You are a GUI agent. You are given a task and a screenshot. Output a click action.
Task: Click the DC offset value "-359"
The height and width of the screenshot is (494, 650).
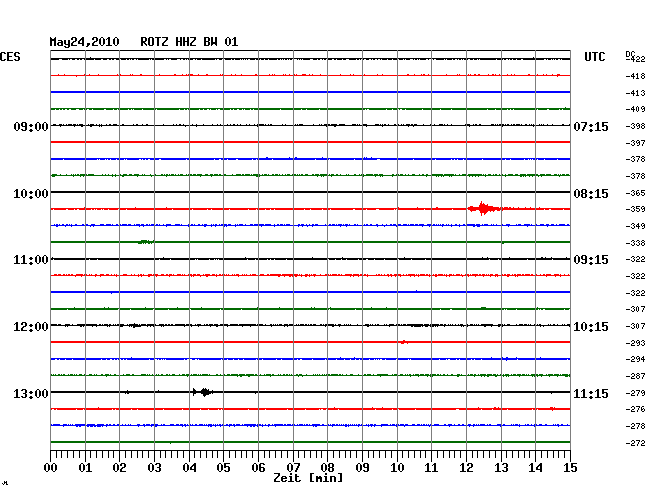[635, 209]
